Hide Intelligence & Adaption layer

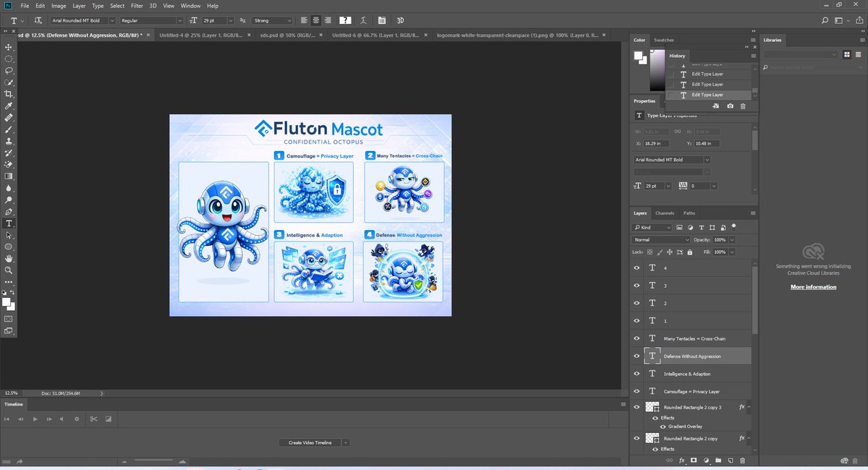[637, 374]
